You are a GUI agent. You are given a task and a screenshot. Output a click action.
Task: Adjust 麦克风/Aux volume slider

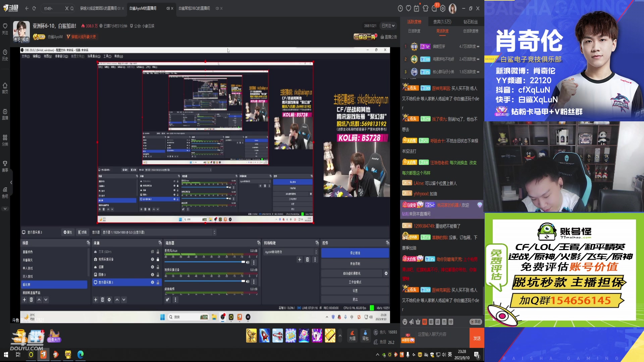[x=205, y=262]
